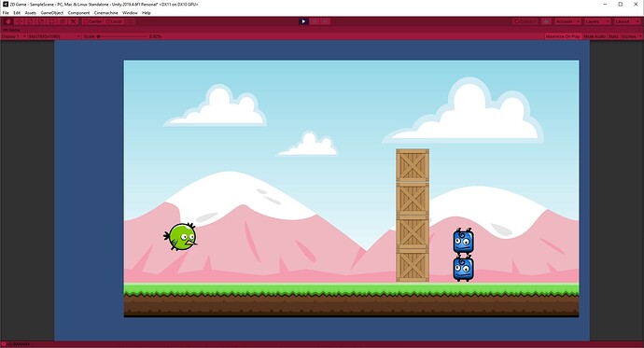The image size is (644, 348).
Task: Open the custom editor tools icon
Action: [x=74, y=21]
